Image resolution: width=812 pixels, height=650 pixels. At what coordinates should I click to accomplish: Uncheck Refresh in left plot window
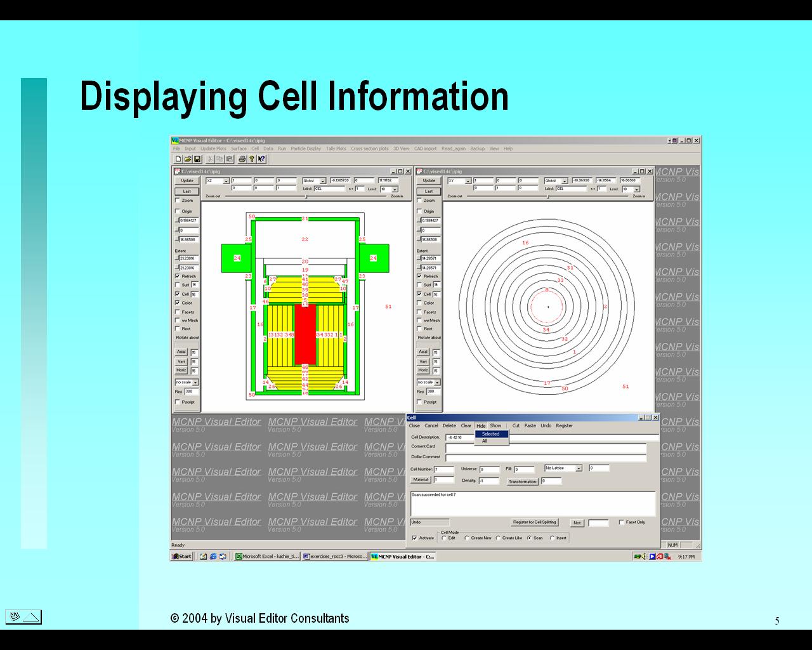(178, 276)
